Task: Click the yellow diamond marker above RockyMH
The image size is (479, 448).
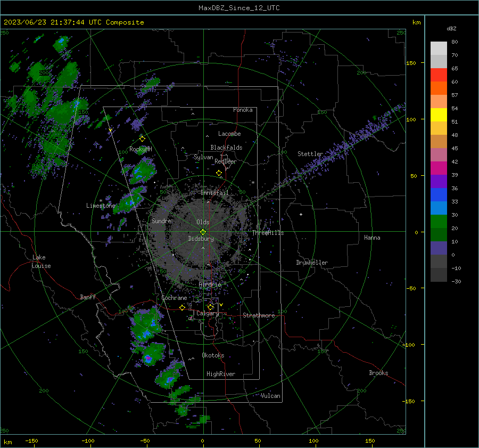Action: click(142, 139)
